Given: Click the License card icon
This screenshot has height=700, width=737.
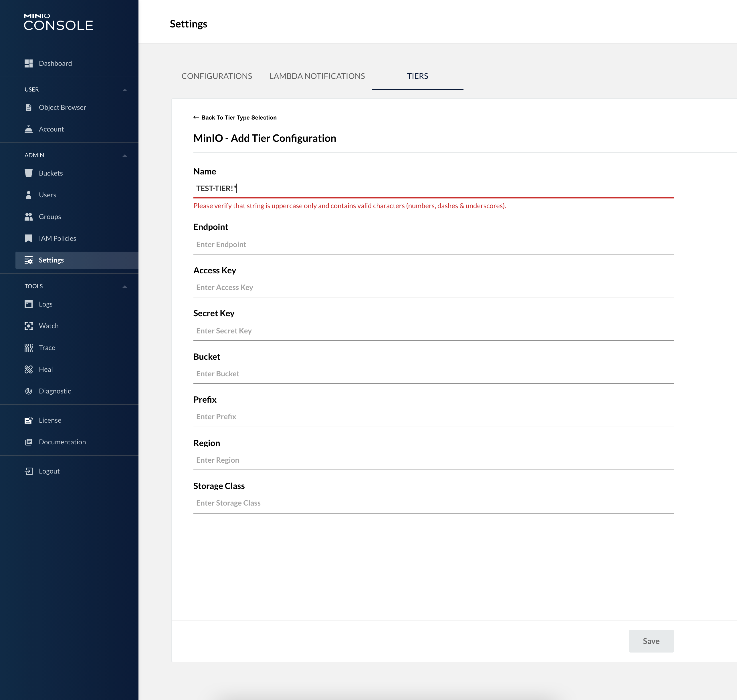Looking at the screenshot, I should coord(29,420).
